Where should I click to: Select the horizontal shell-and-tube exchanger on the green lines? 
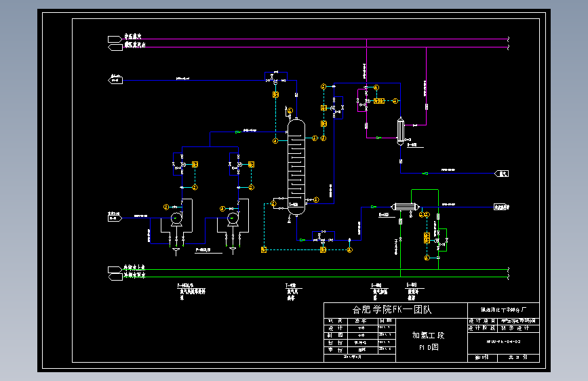pyautogui.click(x=405, y=207)
